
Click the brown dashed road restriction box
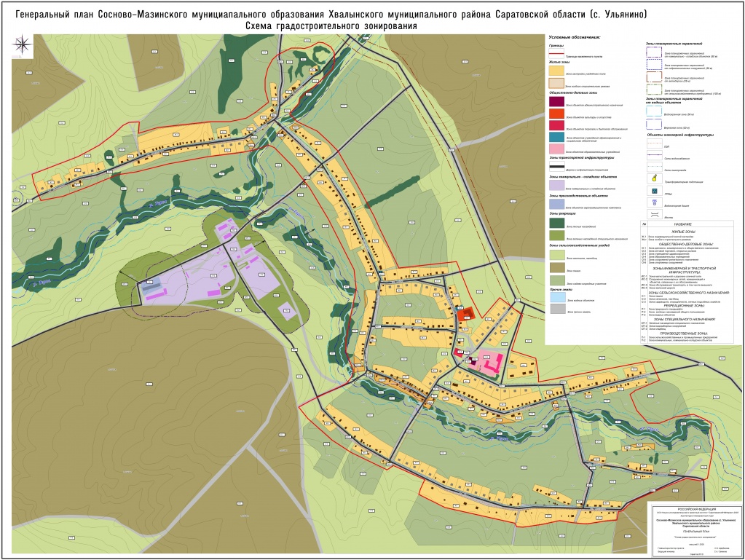(654, 77)
